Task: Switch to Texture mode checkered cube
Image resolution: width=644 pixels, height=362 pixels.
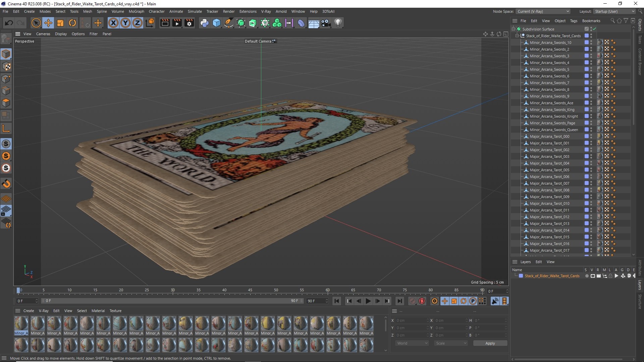Action: (6, 66)
